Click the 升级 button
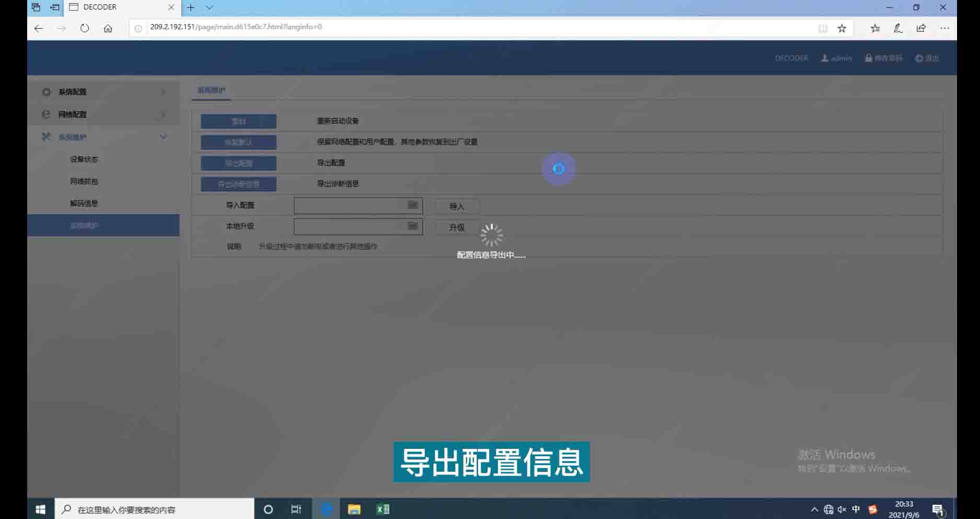The height and width of the screenshot is (519, 980). pyautogui.click(x=457, y=227)
